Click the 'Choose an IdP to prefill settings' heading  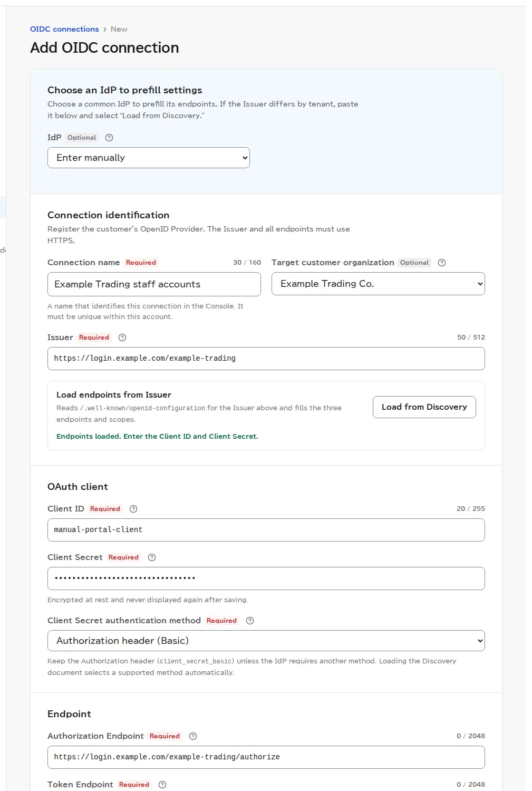click(125, 90)
